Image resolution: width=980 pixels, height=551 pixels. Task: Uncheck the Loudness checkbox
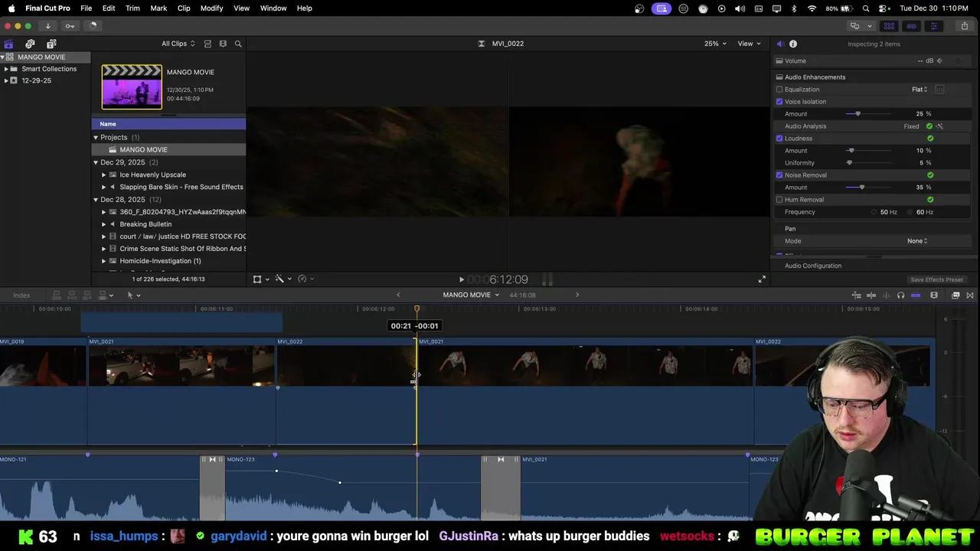click(x=779, y=139)
